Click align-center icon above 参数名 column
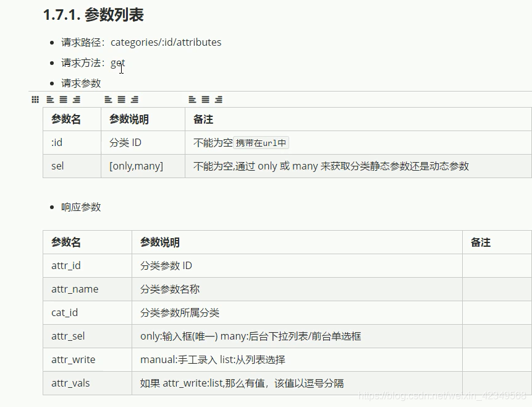 click(64, 100)
